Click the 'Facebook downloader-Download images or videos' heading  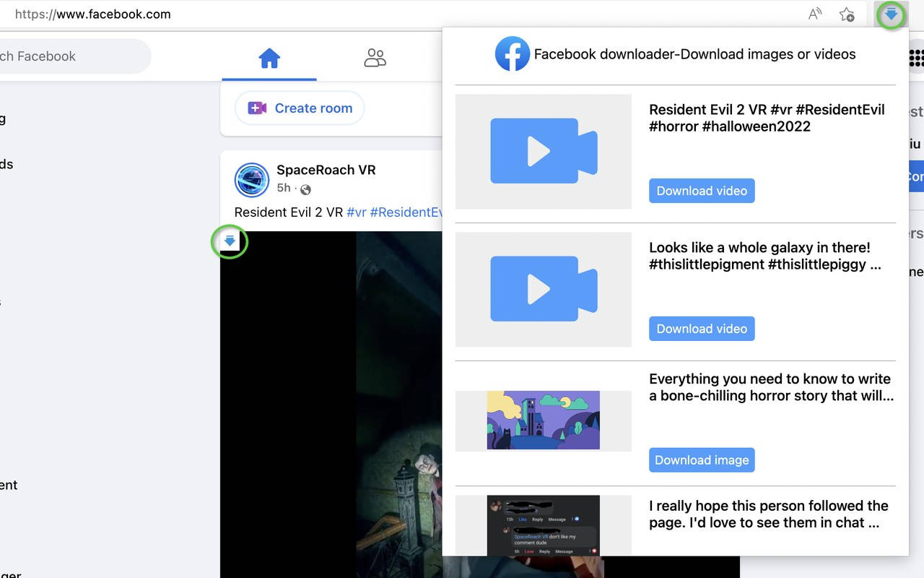(694, 54)
